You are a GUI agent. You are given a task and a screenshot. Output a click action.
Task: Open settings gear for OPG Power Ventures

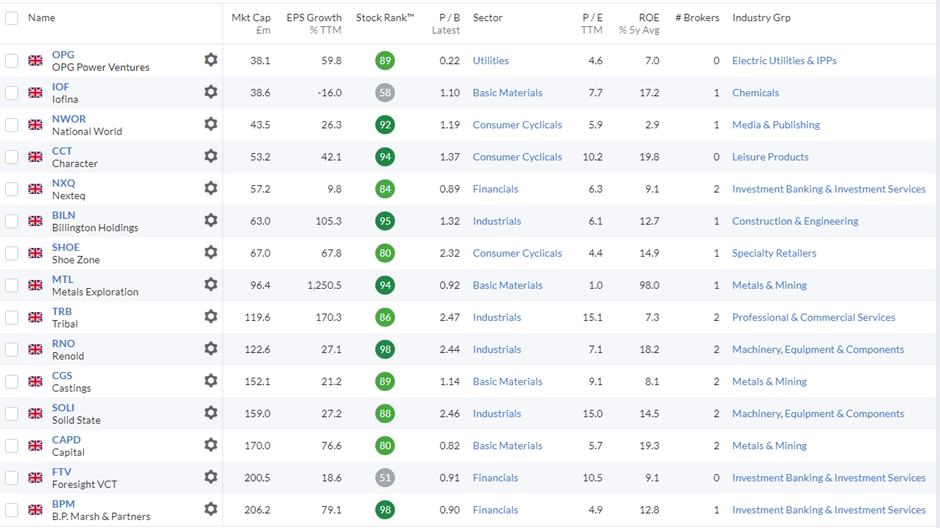point(210,59)
